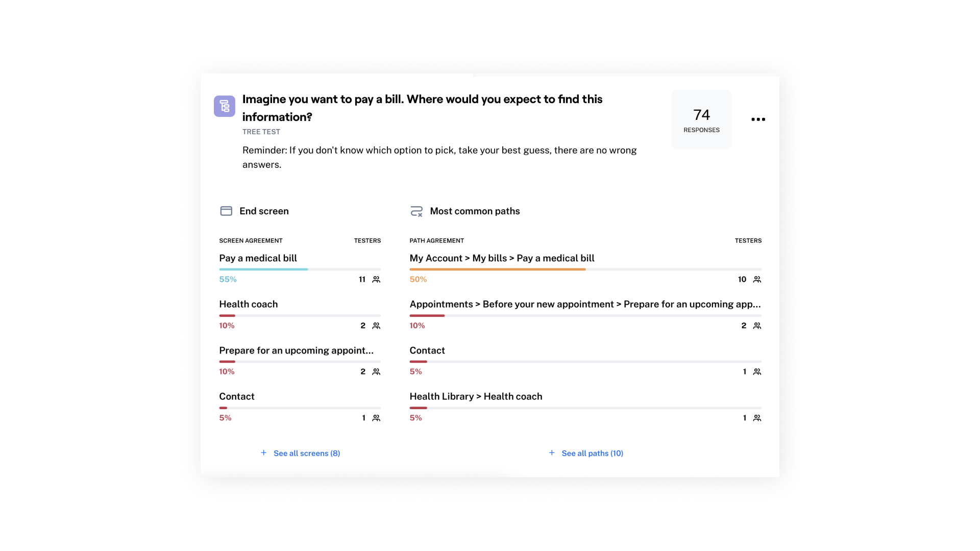Image resolution: width=980 pixels, height=551 pixels.
Task: Click the most common paths panel icon
Action: [416, 211]
